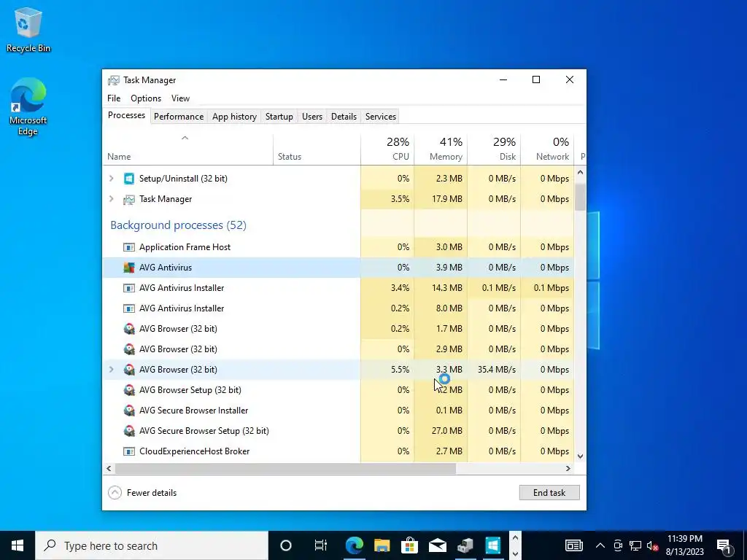Open the Mail app from the taskbar

(x=438, y=545)
